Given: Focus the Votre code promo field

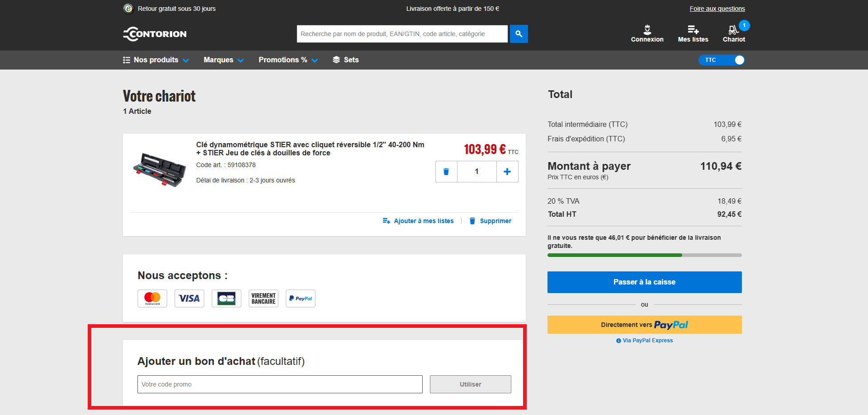Looking at the screenshot, I should click(x=280, y=384).
